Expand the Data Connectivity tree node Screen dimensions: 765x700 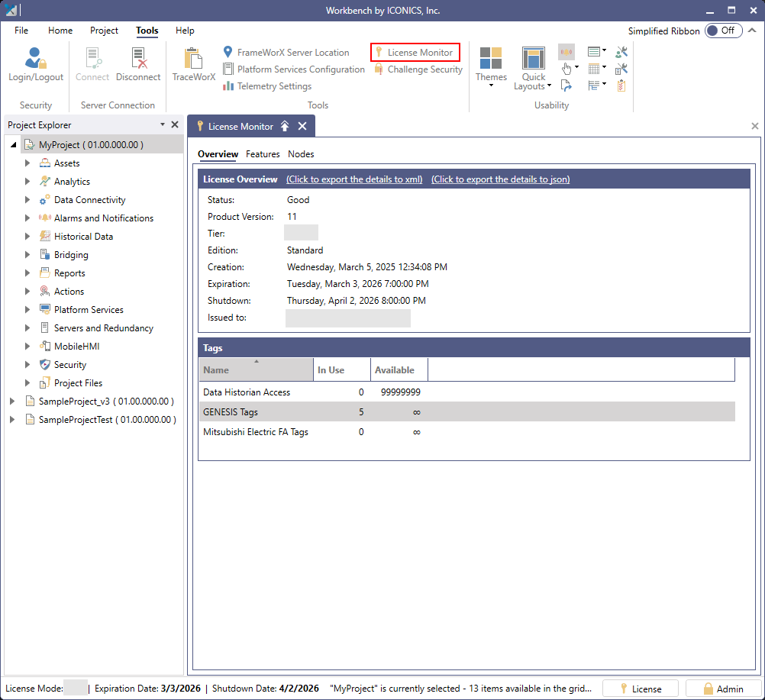pyautogui.click(x=28, y=200)
